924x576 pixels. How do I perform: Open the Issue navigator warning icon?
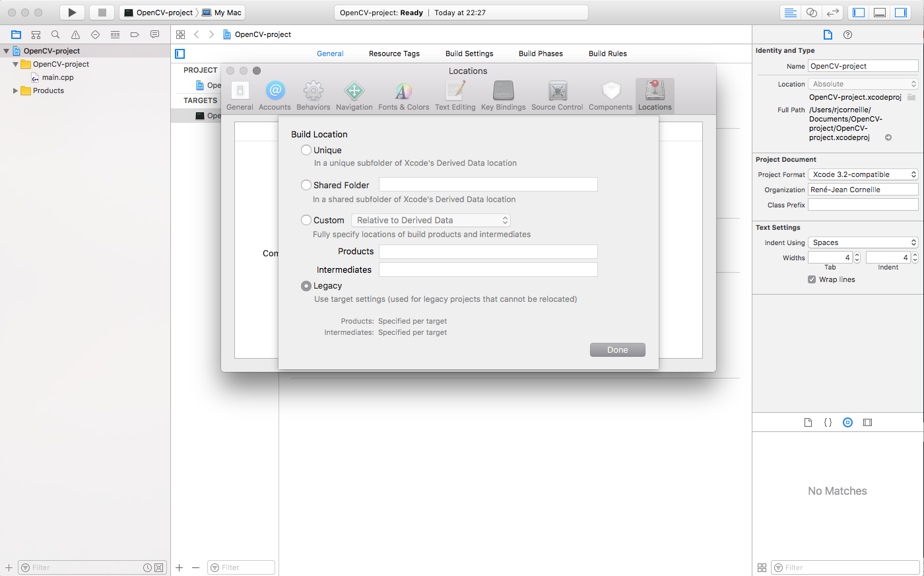coord(75,34)
